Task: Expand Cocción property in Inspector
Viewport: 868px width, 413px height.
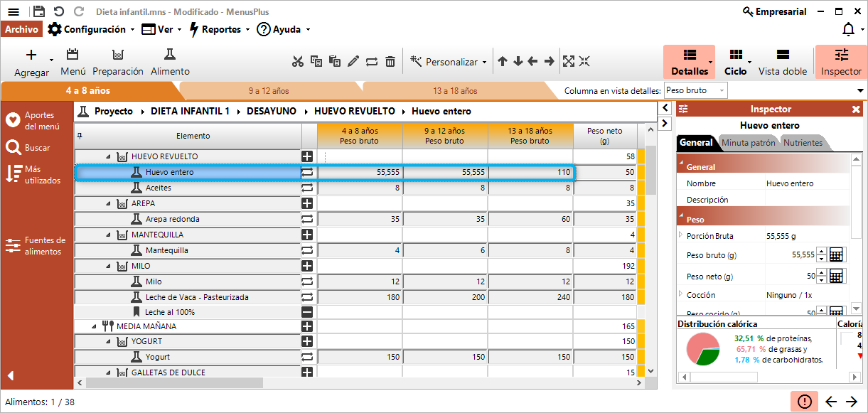Action: 681,294
